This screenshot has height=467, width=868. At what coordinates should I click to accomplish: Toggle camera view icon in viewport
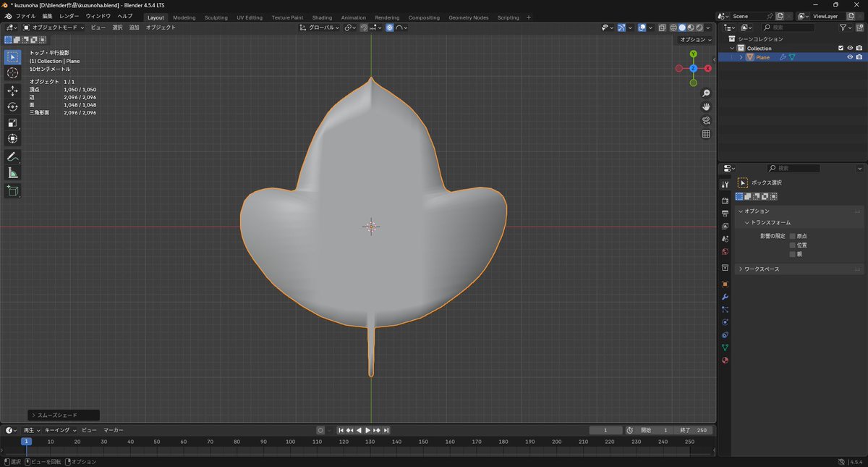point(706,120)
